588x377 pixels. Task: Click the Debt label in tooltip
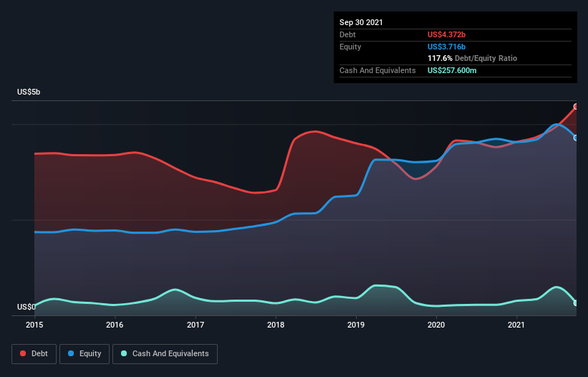click(x=347, y=34)
